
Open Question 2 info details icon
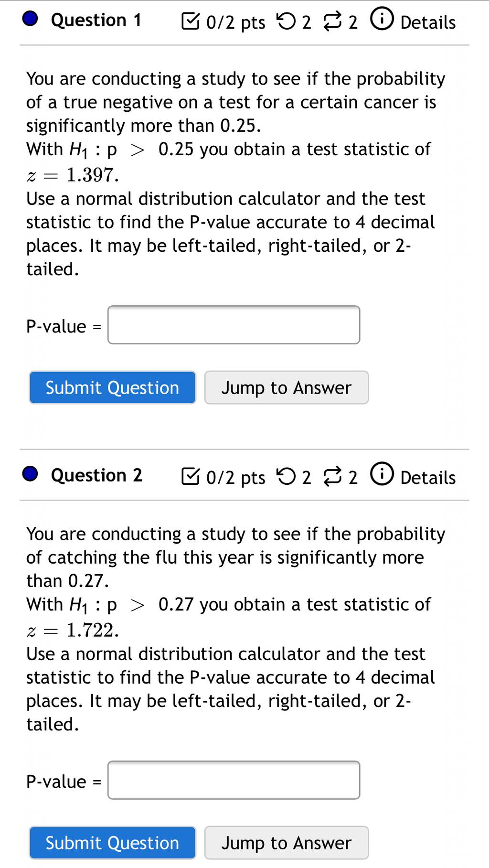coord(382,474)
